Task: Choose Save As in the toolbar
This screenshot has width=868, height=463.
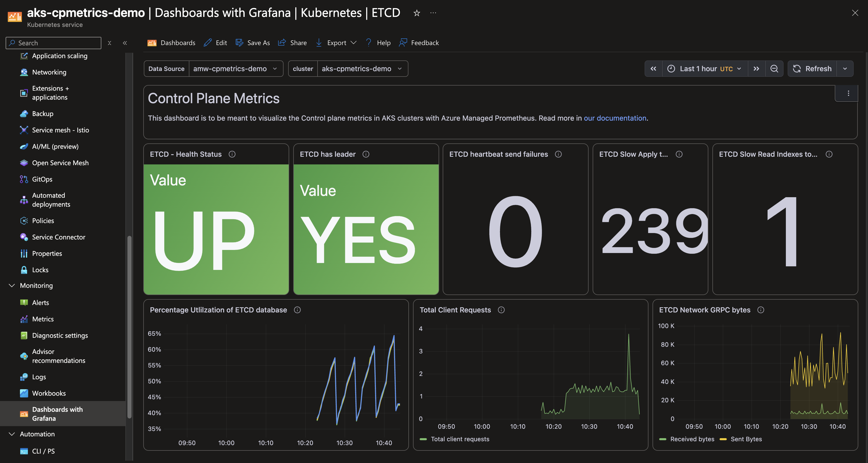Action: (x=253, y=43)
